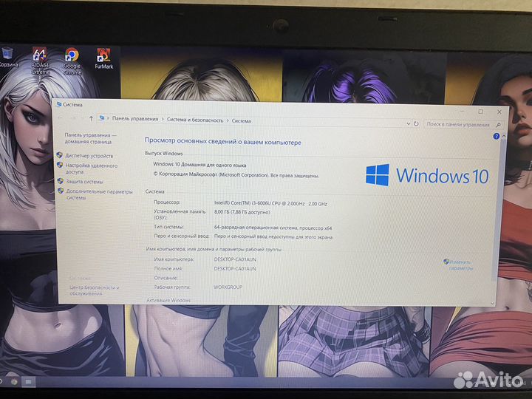Click the scrollbar up arrow
The width and height of the screenshot is (532, 399).
pyautogui.click(x=504, y=136)
